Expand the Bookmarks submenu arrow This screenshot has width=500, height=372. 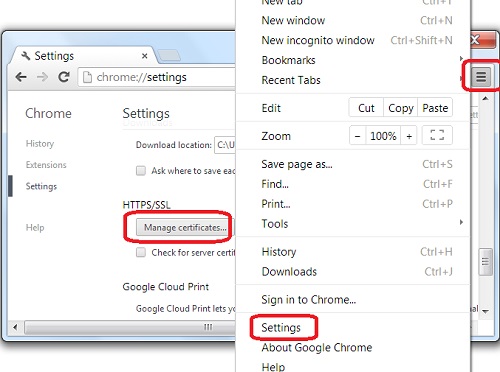pos(461,59)
